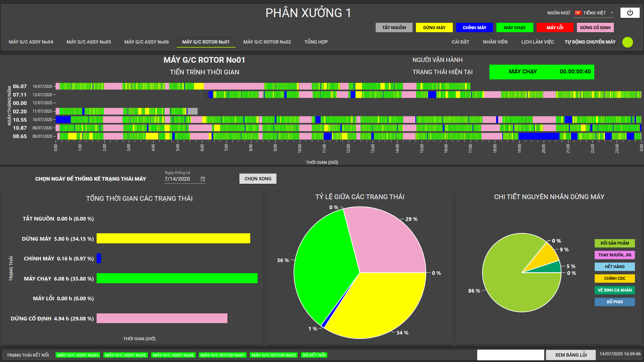Open the TỔNG HỢP tab
This screenshot has width=644, height=362.
pos(316,42)
